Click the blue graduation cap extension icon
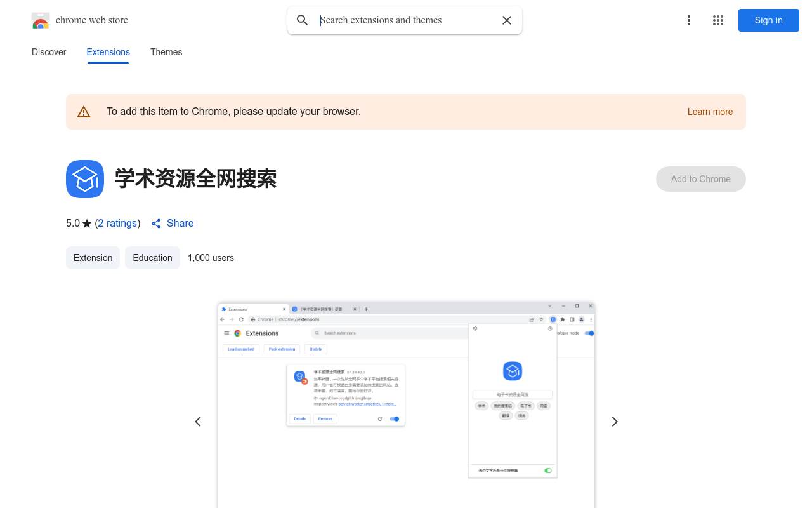The height and width of the screenshot is (508, 812). (85, 179)
